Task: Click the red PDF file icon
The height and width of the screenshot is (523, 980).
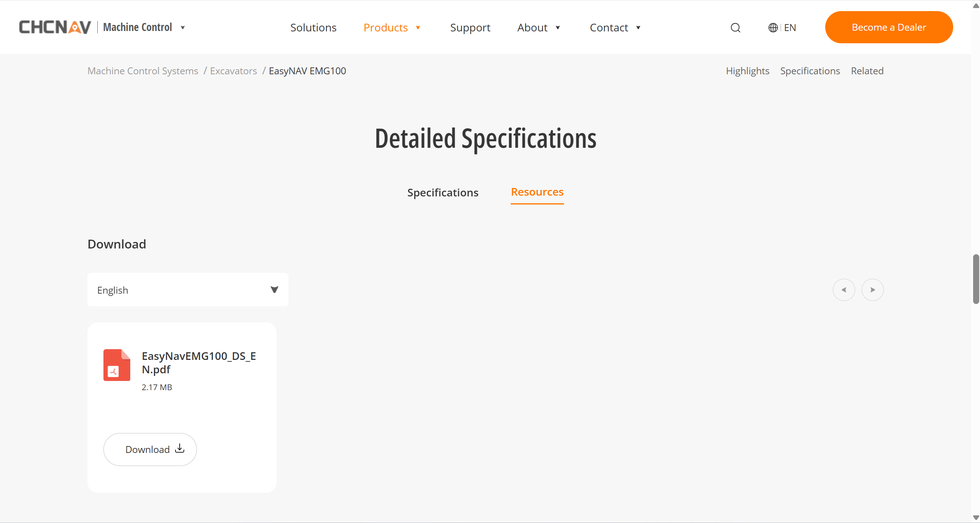Action: pos(117,365)
